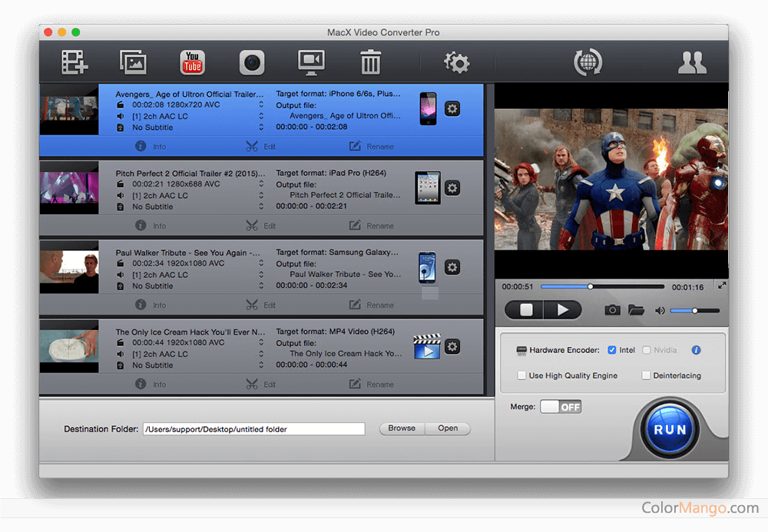Open settings gear icon in toolbar
The image size is (768, 532).
(456, 62)
